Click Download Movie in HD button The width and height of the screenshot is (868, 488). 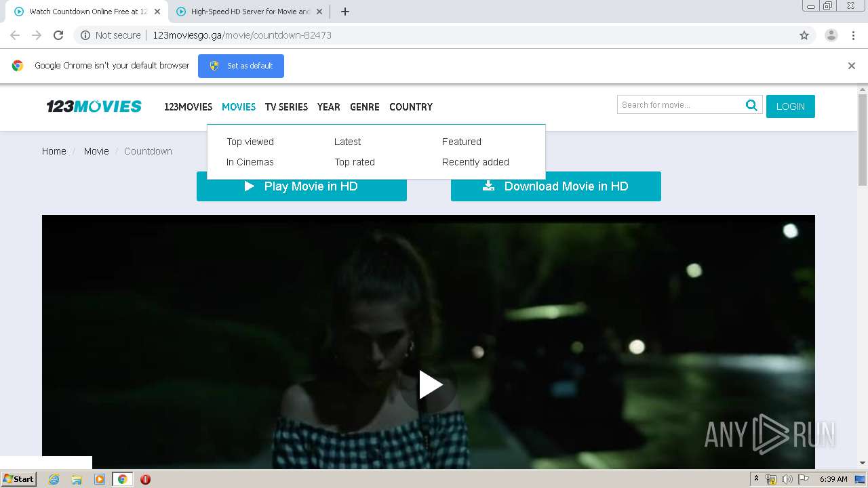pyautogui.click(x=556, y=186)
